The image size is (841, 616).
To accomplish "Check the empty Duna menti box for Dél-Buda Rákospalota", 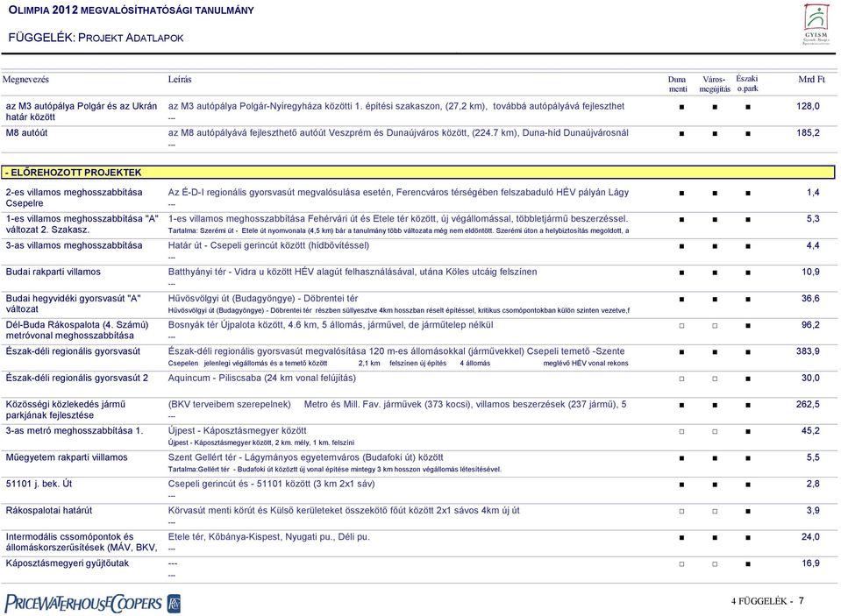I will (x=681, y=325).
